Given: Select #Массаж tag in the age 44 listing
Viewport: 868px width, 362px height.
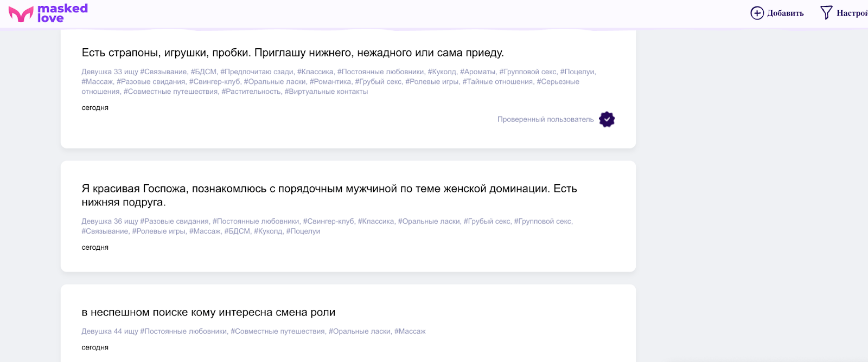Looking at the screenshot, I should pyautogui.click(x=410, y=331).
